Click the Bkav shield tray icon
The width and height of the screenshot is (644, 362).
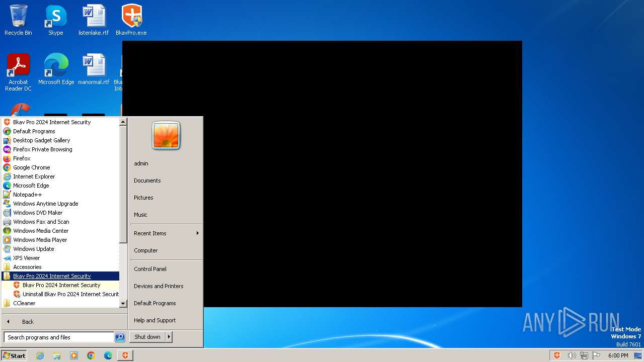pos(557,355)
